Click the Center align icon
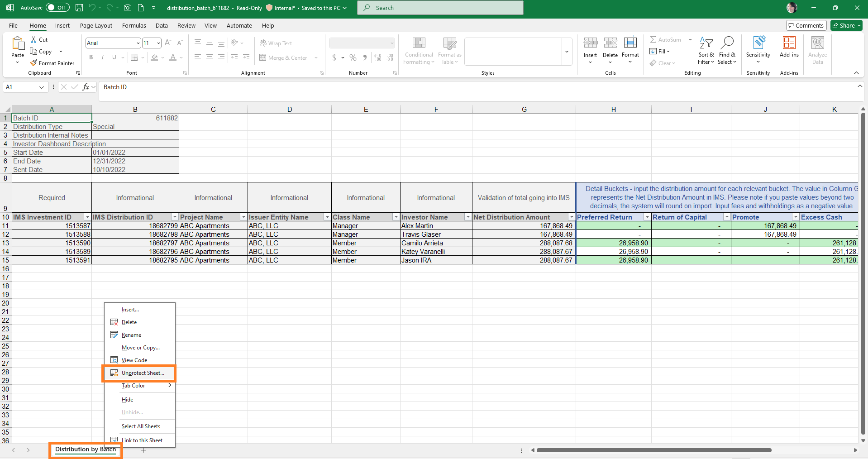Screen dimensions: 868x459 coord(210,57)
